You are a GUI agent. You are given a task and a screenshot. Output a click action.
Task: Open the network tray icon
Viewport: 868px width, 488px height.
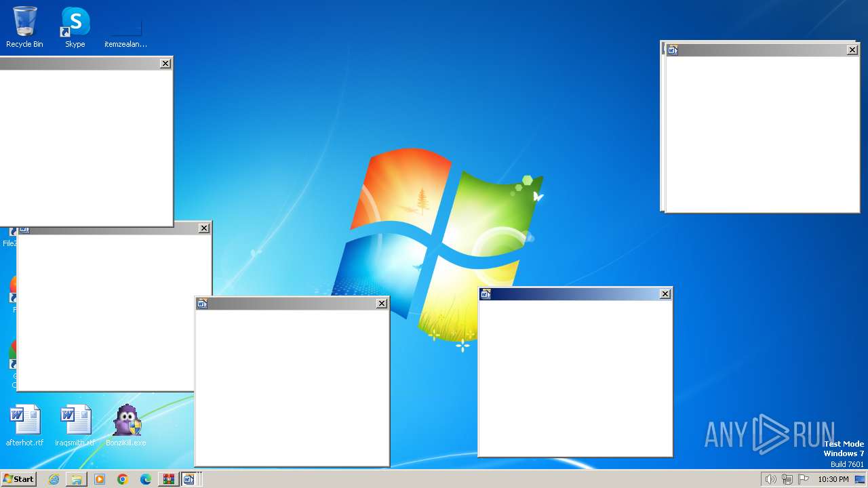point(787,479)
